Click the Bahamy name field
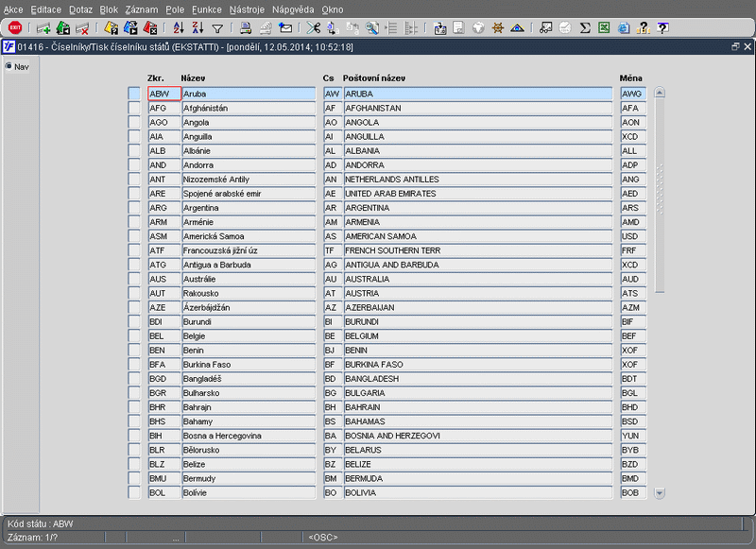Image resolution: width=756 pixels, height=549 pixels. pyautogui.click(x=249, y=421)
